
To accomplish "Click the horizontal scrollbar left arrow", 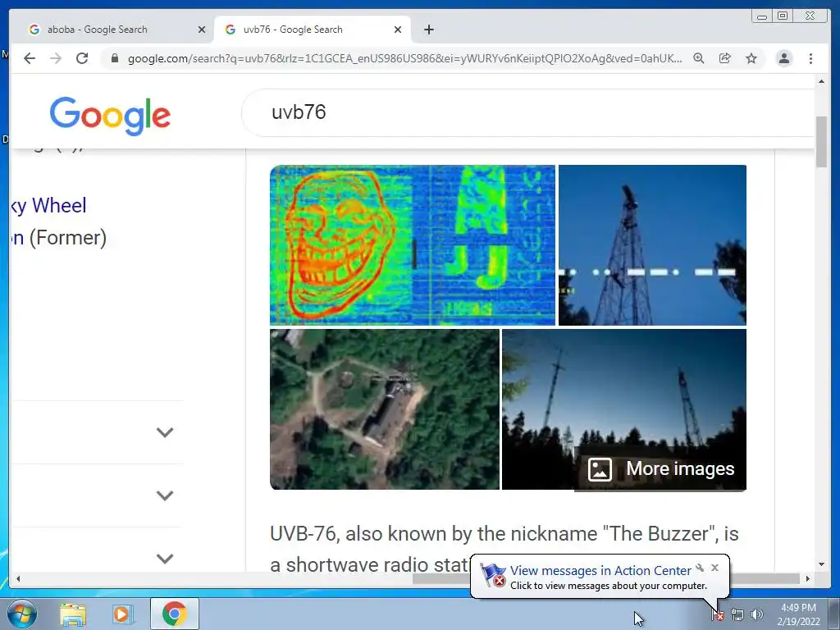I will pos(18,578).
